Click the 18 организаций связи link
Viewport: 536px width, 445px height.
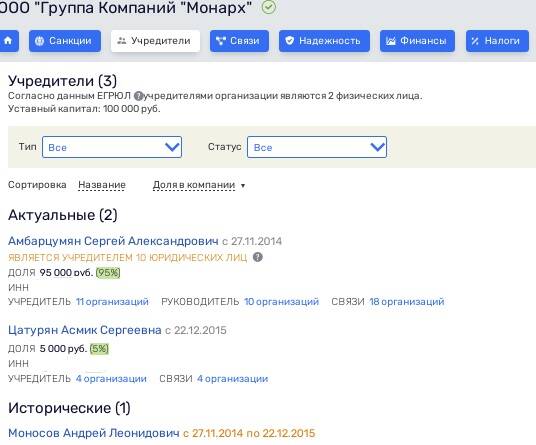point(406,302)
